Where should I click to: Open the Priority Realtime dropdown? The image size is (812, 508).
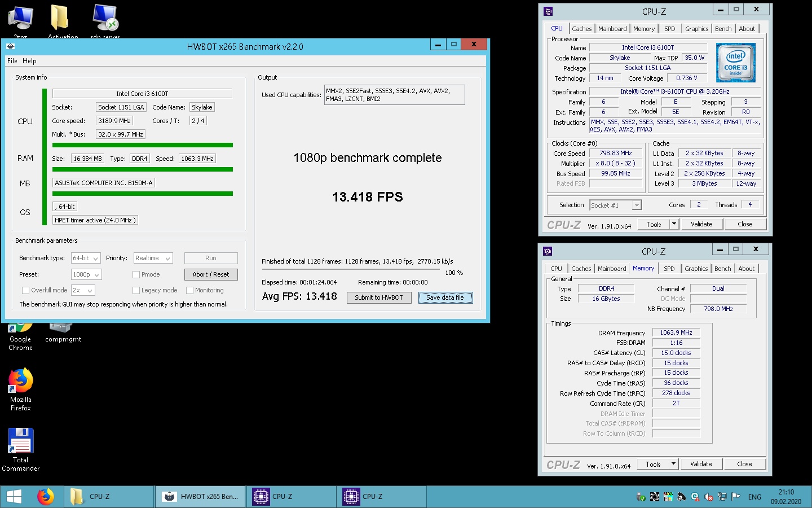click(x=153, y=258)
